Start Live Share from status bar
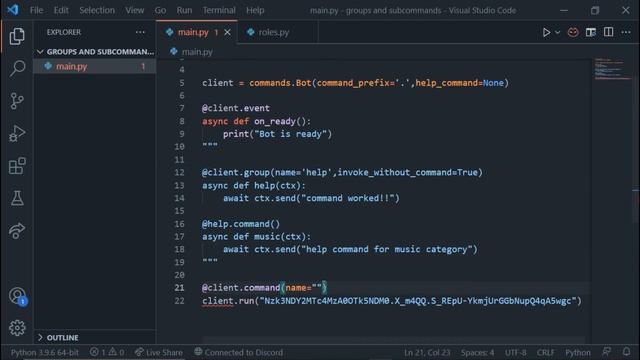 pyautogui.click(x=159, y=352)
